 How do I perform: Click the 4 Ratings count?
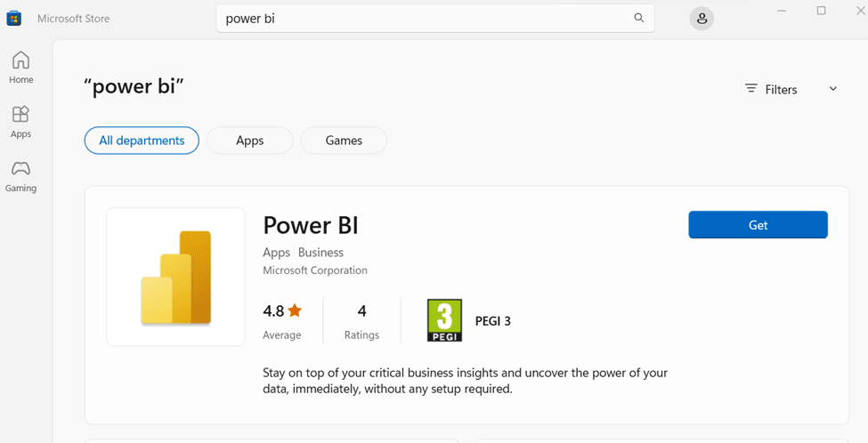[361, 321]
